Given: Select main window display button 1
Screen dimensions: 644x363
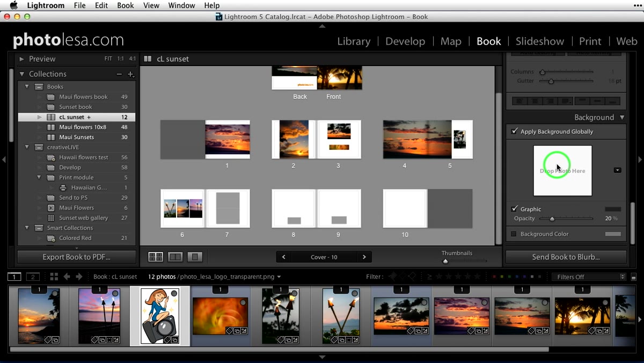Looking at the screenshot, I should pos(14,277).
